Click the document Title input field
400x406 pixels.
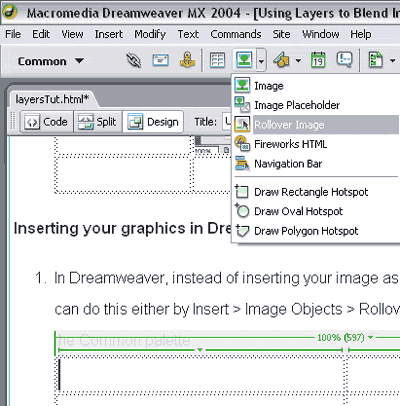227,122
